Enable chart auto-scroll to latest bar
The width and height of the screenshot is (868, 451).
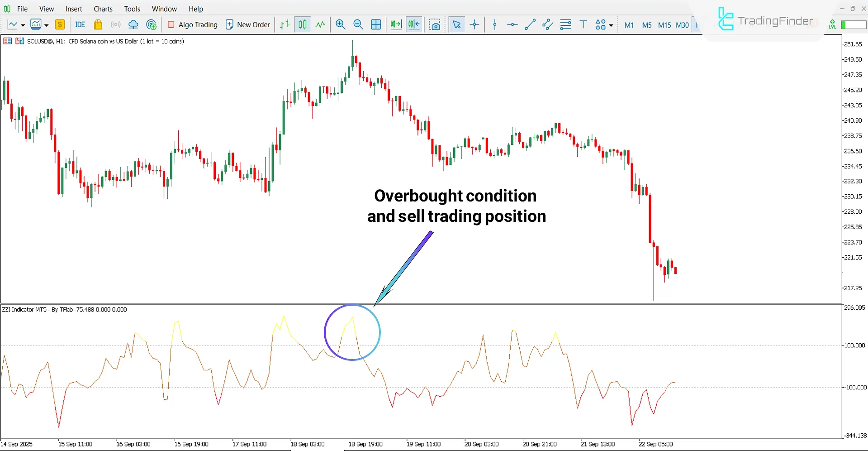395,24
